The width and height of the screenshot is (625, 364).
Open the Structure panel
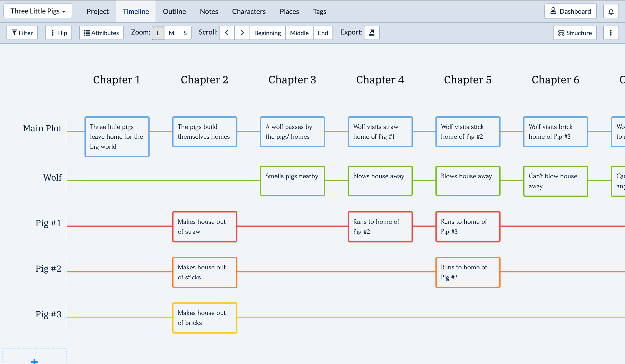(574, 33)
